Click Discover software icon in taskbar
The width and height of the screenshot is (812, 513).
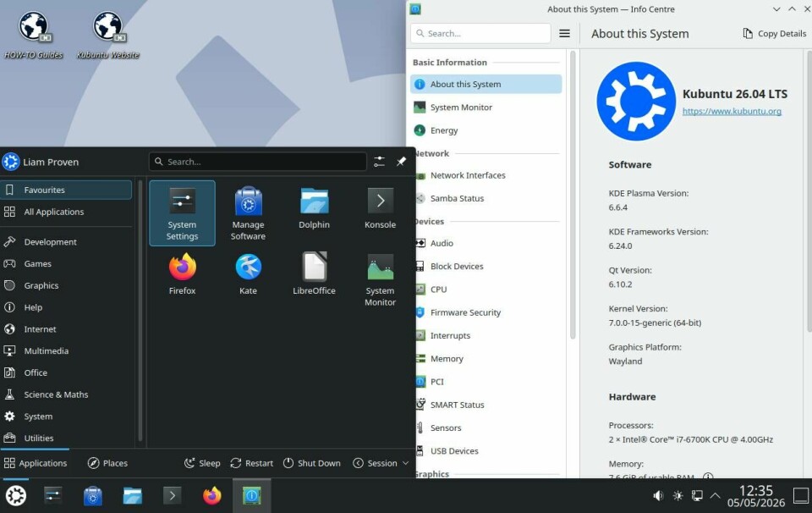coord(93,496)
